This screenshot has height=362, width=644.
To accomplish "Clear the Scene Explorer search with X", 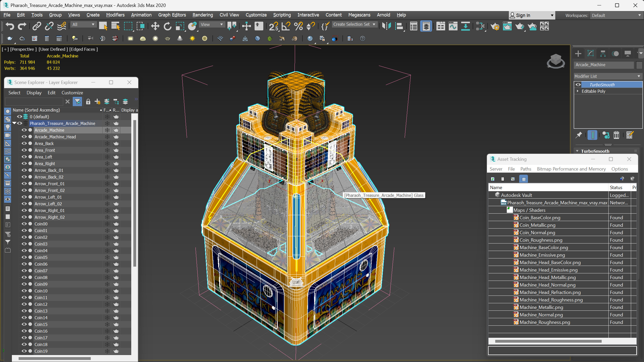I will click(x=68, y=102).
